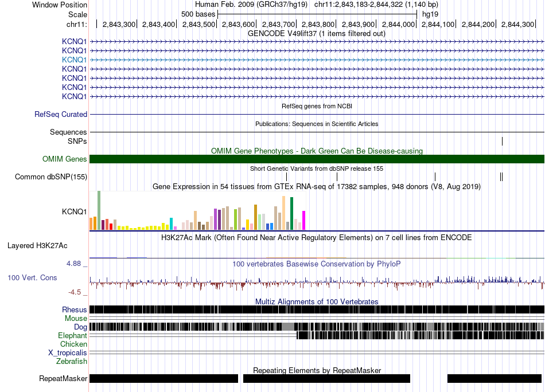Click the Rhesus species label
The height and width of the screenshot is (392, 545).
(x=75, y=309)
